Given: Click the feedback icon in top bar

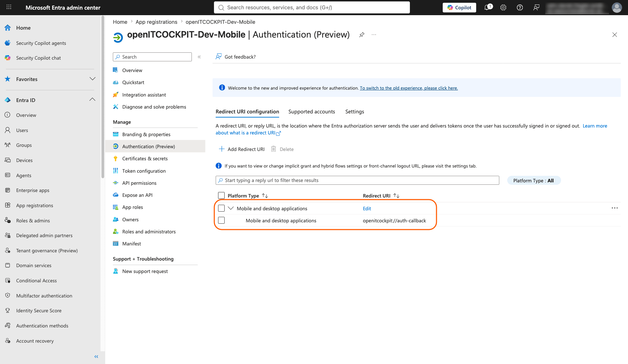Looking at the screenshot, I should coord(536,8).
